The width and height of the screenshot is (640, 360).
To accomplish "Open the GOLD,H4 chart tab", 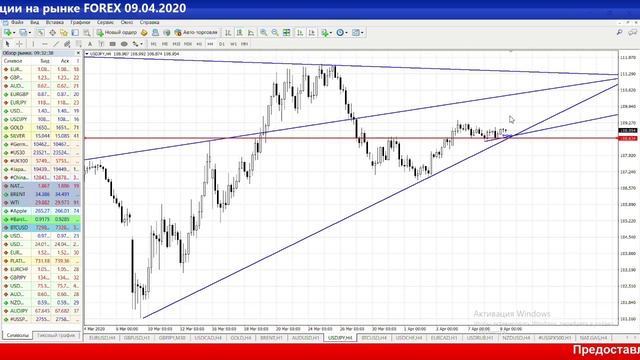I will point(241,338).
